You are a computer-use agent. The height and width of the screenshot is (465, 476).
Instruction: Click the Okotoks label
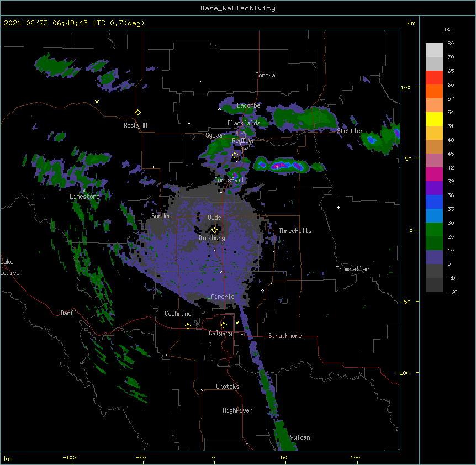[228, 387]
